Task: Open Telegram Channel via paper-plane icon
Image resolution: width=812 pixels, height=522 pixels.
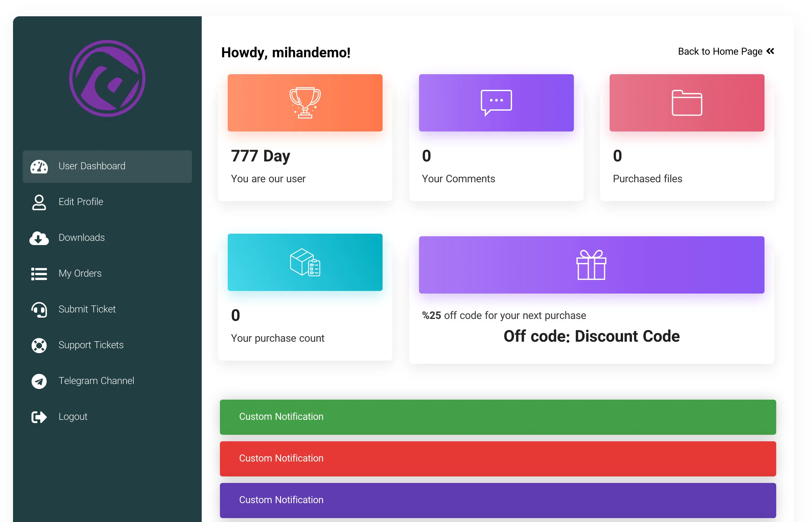Action: click(39, 381)
